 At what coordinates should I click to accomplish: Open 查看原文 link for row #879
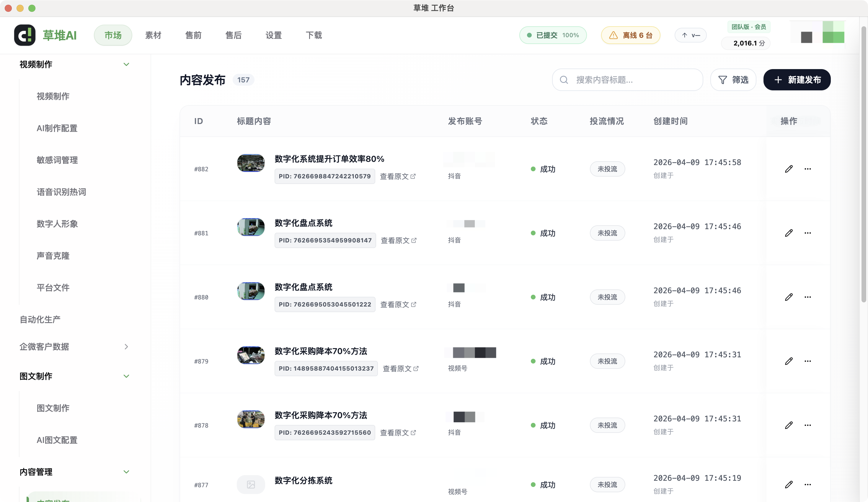coord(401,369)
